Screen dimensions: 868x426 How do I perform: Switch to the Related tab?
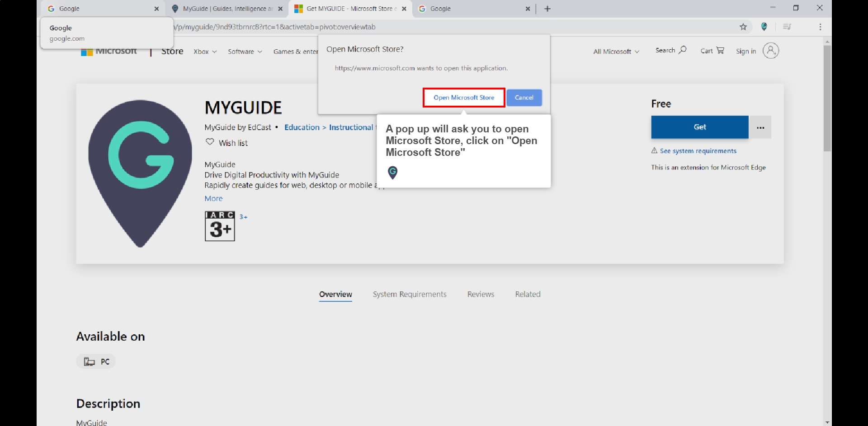(x=528, y=294)
